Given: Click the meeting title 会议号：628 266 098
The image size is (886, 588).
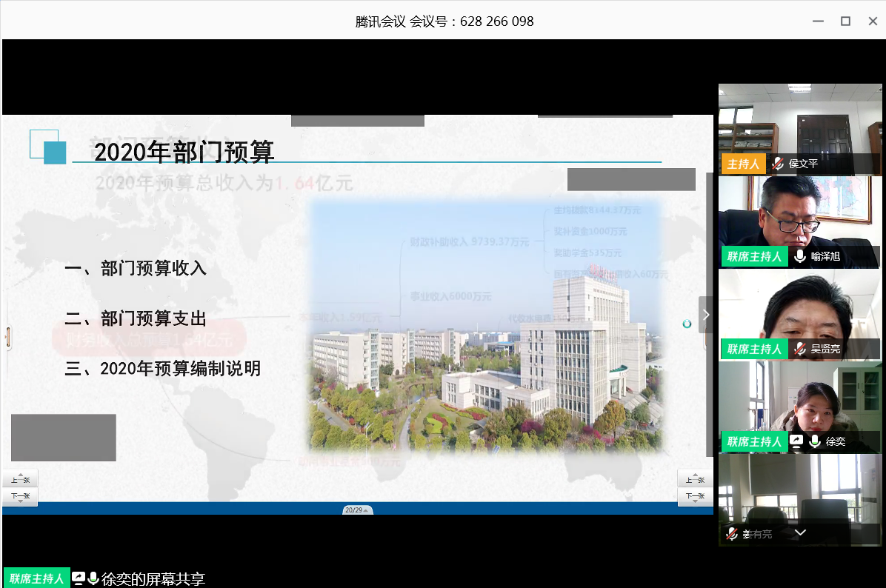Looking at the screenshot, I should point(471,21).
